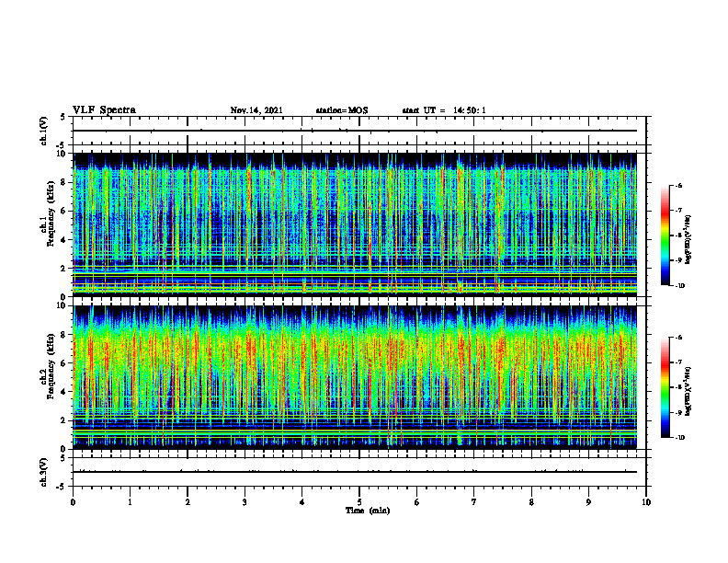Click inside the ch.2 frequency spectrogram plot

(355, 377)
